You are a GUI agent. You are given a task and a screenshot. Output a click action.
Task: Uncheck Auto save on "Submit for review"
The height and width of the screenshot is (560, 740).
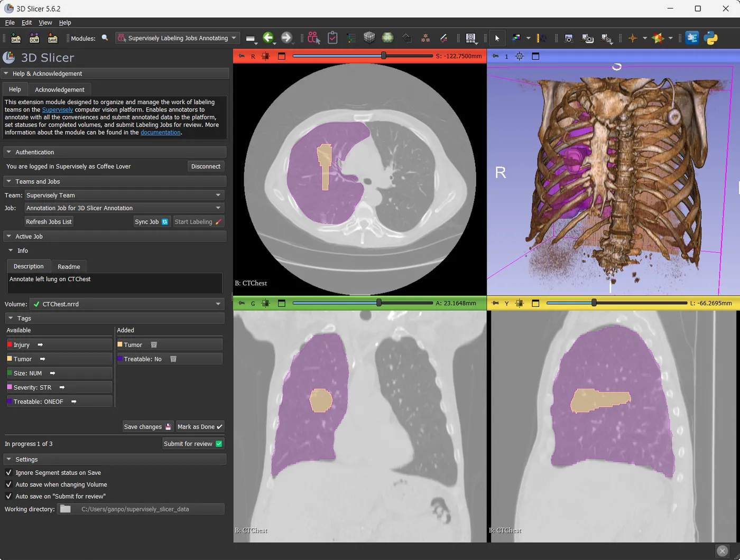8,497
